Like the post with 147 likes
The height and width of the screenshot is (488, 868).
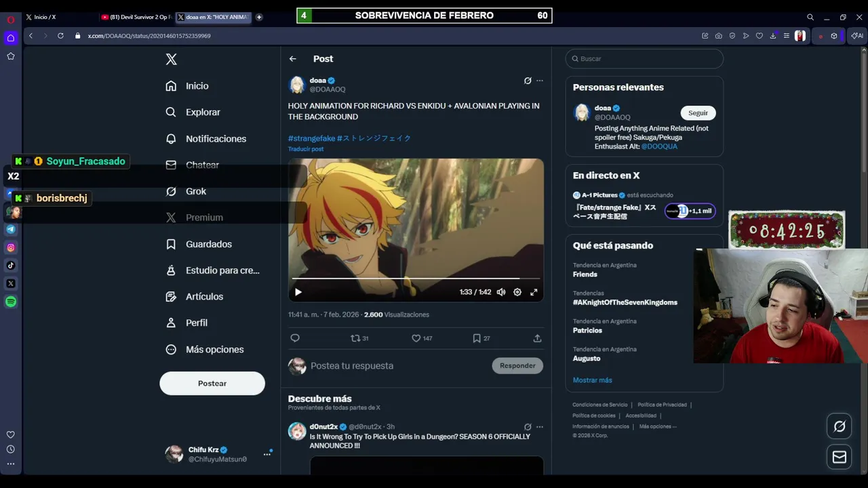click(x=422, y=338)
